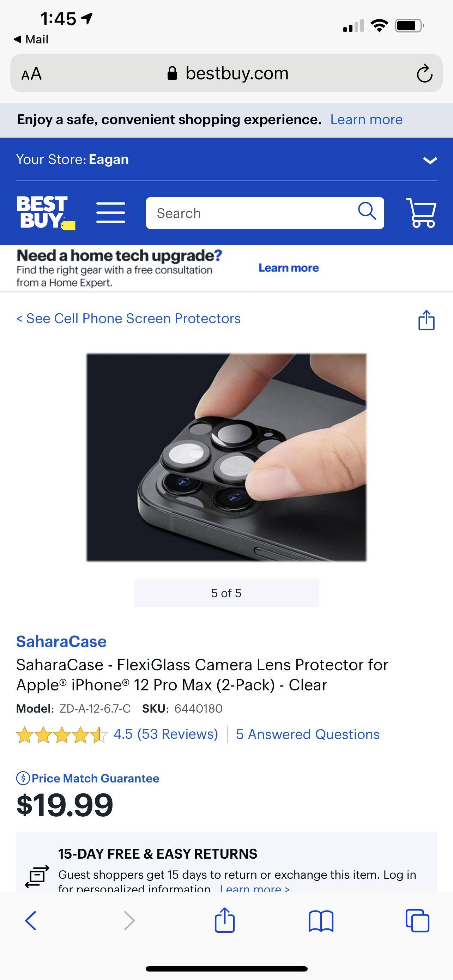Show all open Safari tabs
The image size is (453, 980).
(417, 921)
